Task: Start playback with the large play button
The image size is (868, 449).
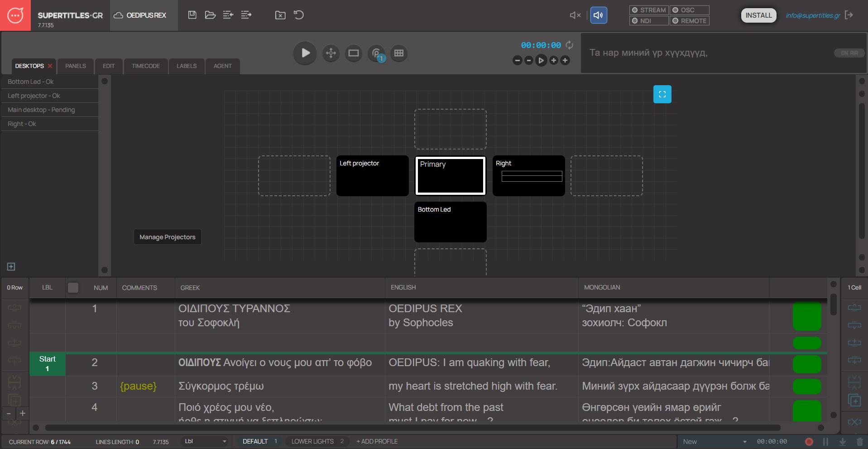Action: [305, 53]
